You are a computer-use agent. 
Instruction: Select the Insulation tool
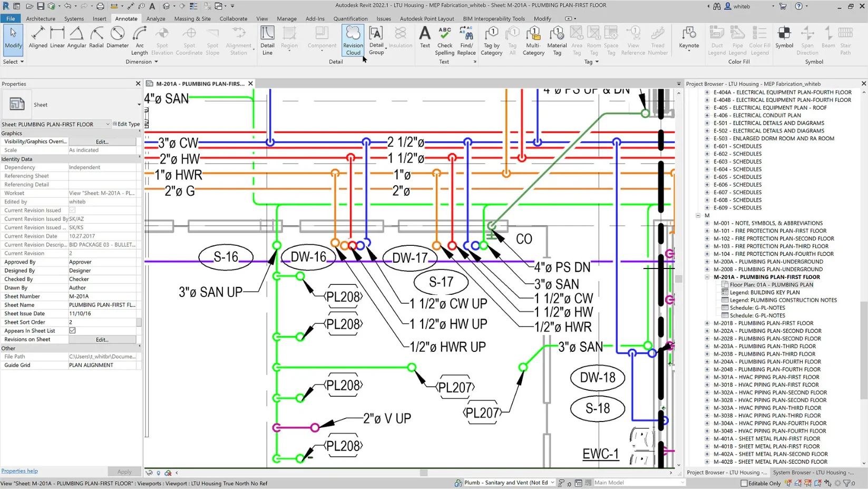401,41
